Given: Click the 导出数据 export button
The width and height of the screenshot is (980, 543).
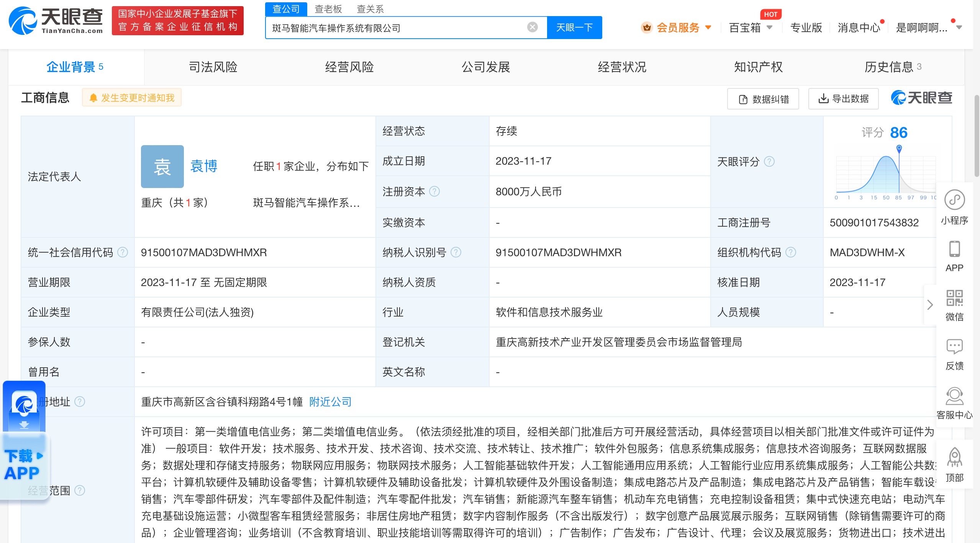Looking at the screenshot, I should pyautogui.click(x=843, y=99).
